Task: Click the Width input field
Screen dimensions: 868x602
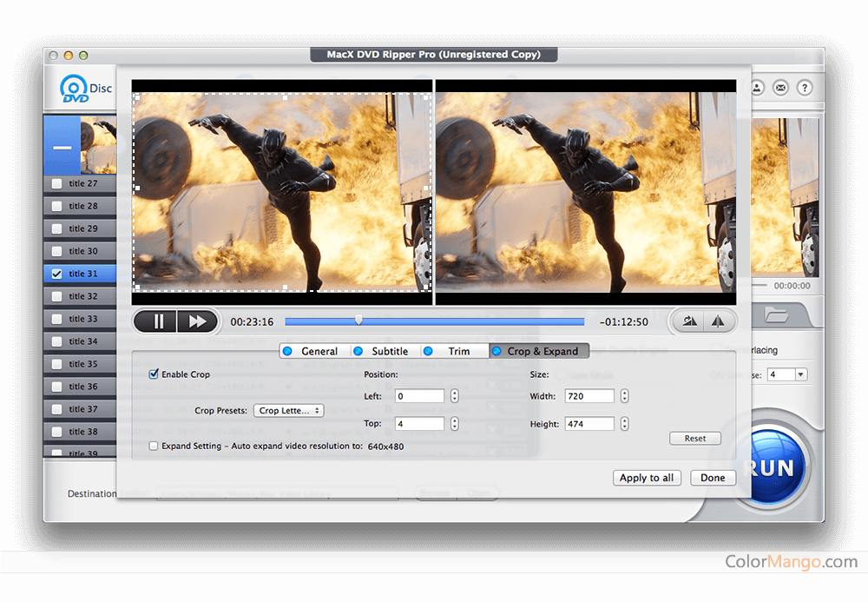Action: 589,396
